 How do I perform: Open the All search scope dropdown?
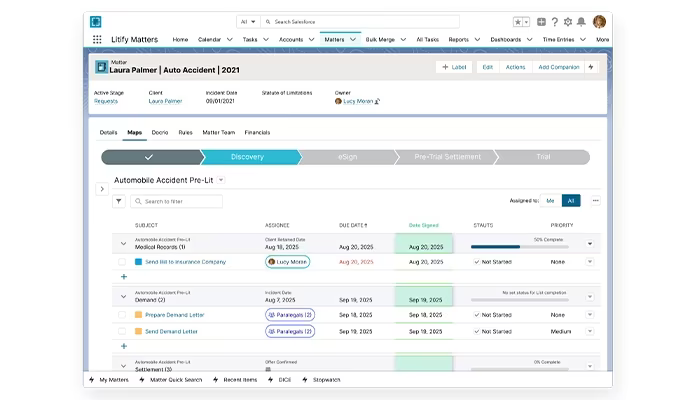248,21
